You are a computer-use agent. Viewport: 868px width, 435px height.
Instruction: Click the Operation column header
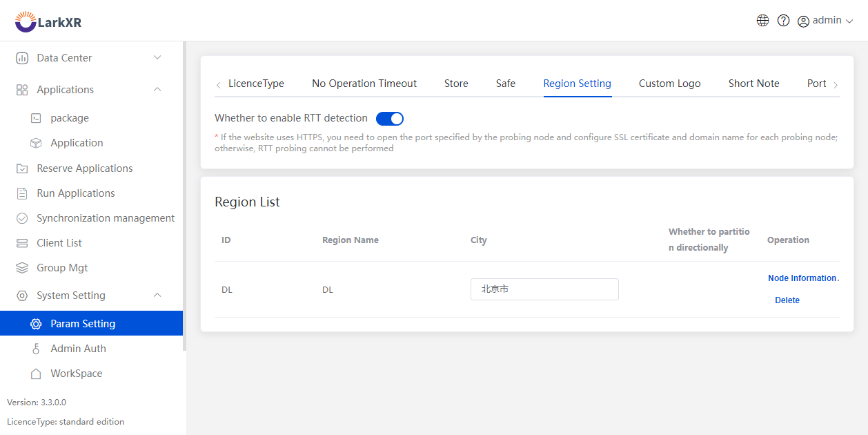(788, 240)
